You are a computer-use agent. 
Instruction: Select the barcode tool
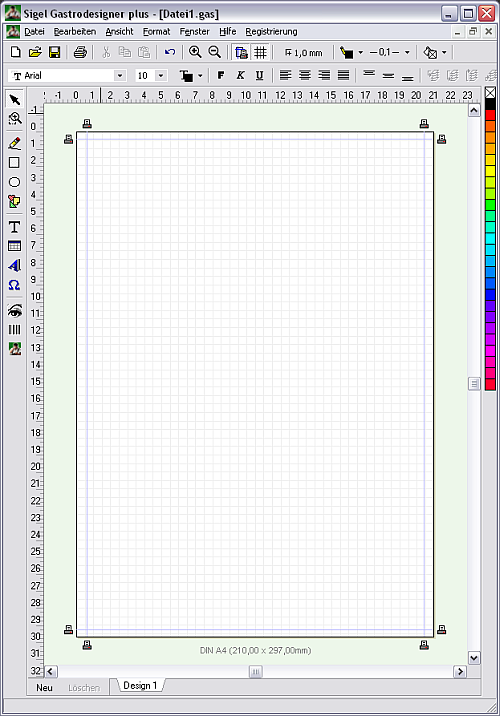point(14,329)
